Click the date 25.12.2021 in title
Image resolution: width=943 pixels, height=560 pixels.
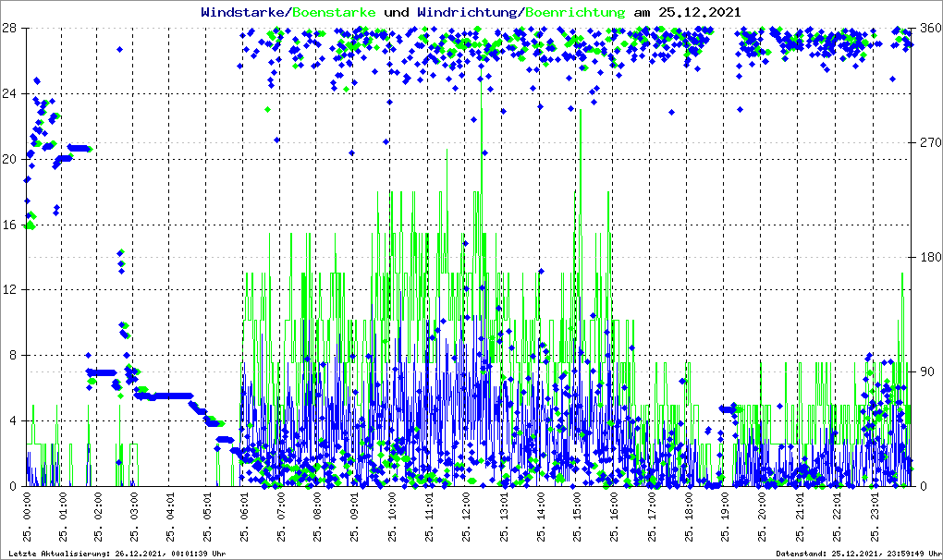699,13
